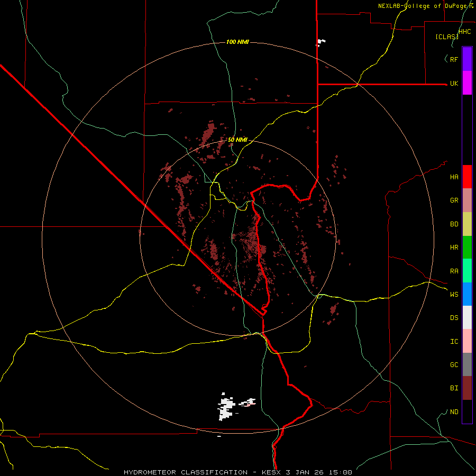Click the 100 NMI range ring label
This screenshot has width=476, height=476.
237,42
